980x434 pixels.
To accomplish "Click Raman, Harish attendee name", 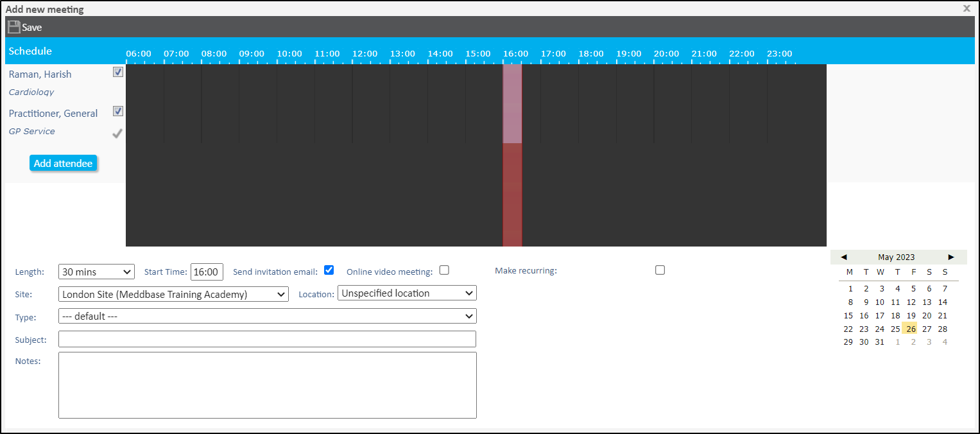I will [40, 74].
